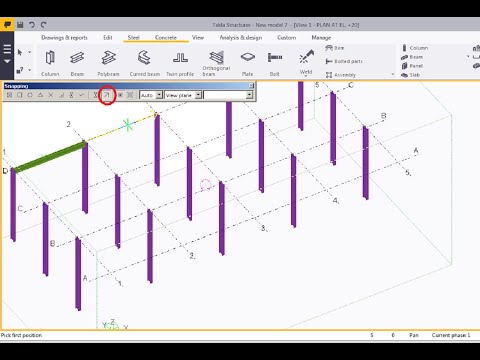480x360 pixels.
Task: Choose the Bolt tool
Action: (275, 63)
